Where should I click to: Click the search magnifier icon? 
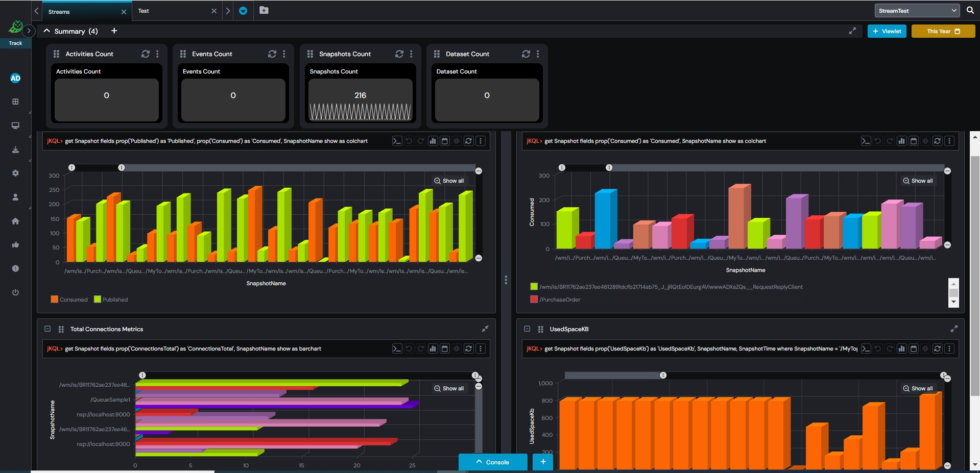click(x=970, y=10)
